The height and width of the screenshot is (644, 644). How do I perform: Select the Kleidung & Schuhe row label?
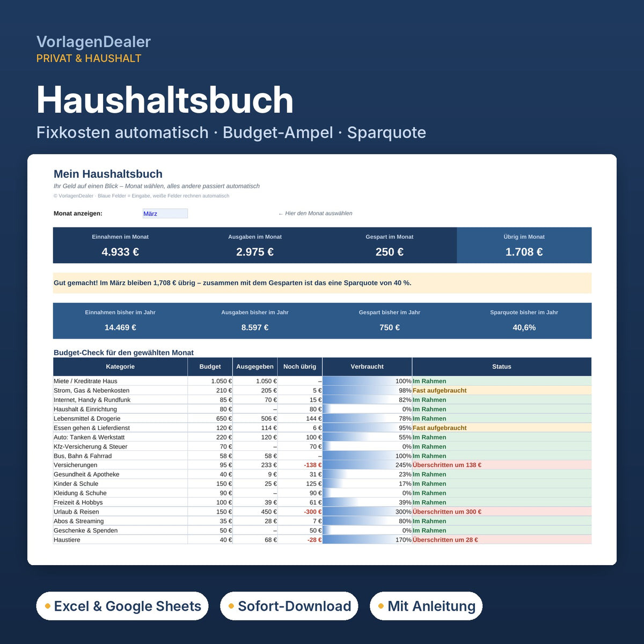click(x=80, y=493)
